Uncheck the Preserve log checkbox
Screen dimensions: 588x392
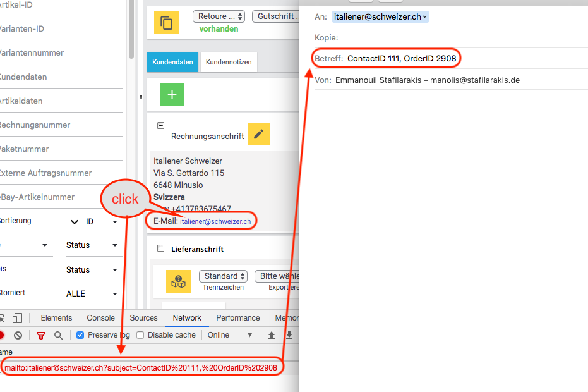80,335
